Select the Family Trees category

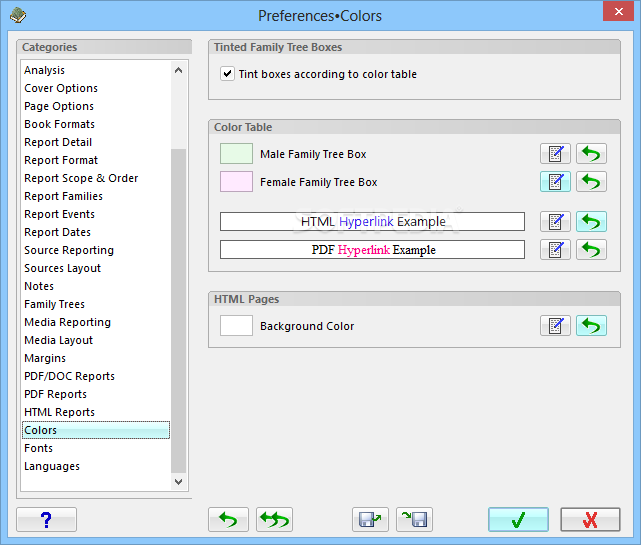coord(96,304)
